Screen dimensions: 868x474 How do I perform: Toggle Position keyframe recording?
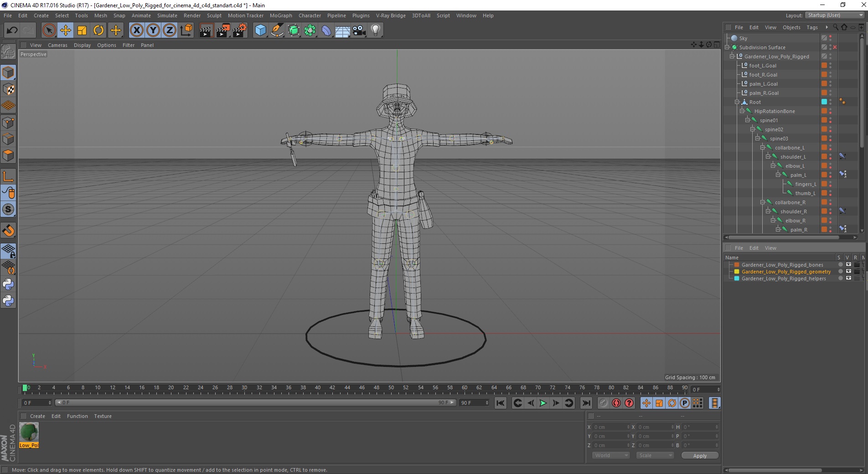point(646,403)
